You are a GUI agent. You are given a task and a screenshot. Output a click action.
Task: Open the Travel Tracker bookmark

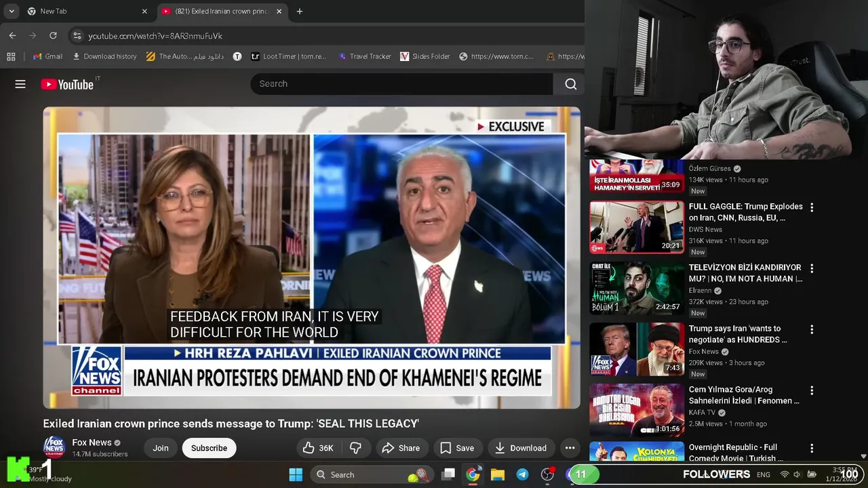[364, 57]
